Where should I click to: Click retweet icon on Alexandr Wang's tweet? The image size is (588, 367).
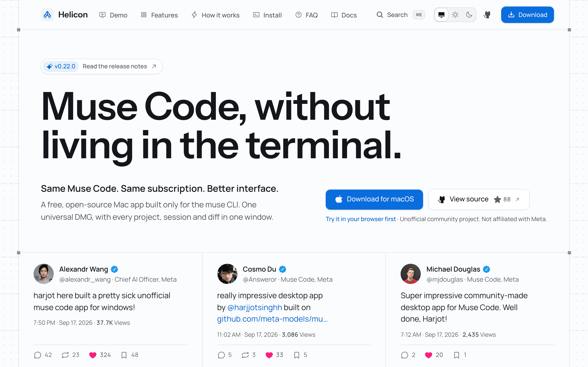click(65, 355)
